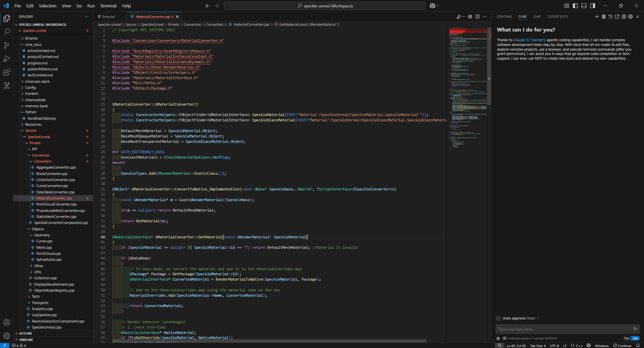Add an image using the camera icon
Image resolution: width=644 pixels, height=348 pixels.
point(505,338)
